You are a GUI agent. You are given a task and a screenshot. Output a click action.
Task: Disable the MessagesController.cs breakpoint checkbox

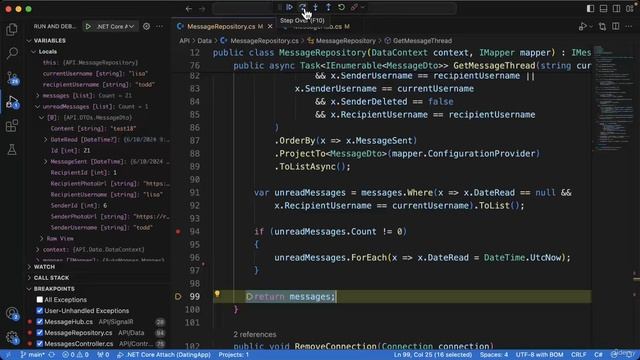pos(40,344)
